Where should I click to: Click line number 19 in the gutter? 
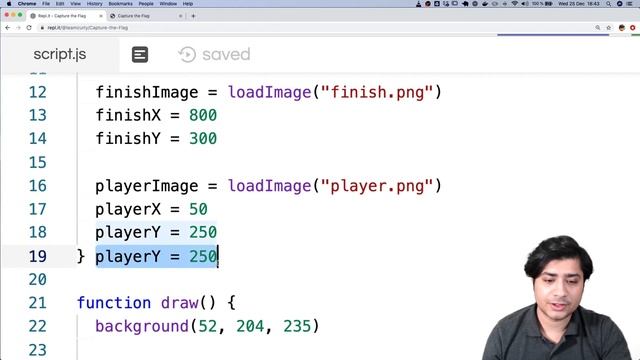pyautogui.click(x=38, y=256)
